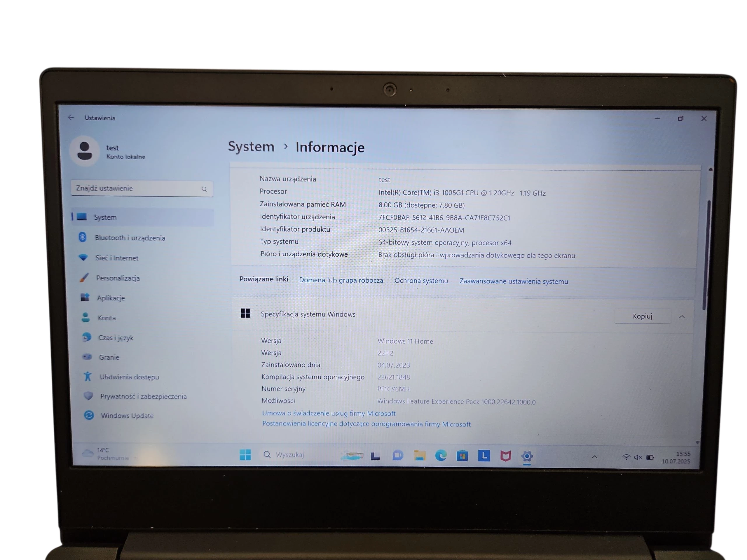Screen dimensions: 747x560
Task: Select serial number PF1CY6MH
Action: pyautogui.click(x=393, y=389)
